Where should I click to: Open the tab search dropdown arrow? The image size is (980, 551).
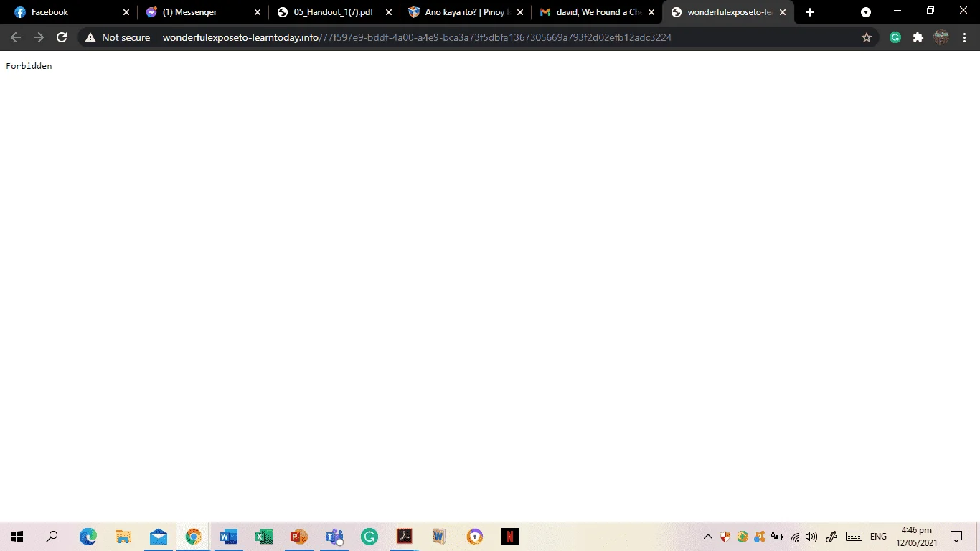[866, 12]
